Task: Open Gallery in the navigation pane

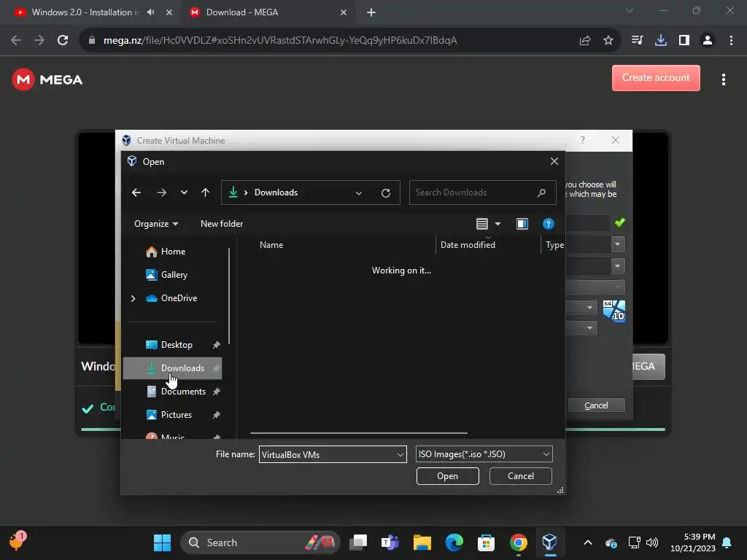Action: 174,275
